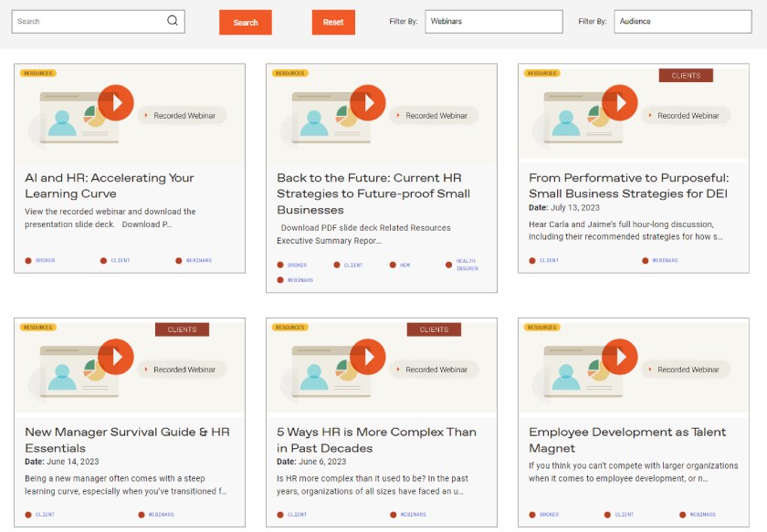This screenshot has width=767, height=532.
Task: Click the magnifier icon in the search box
Action: (x=173, y=21)
